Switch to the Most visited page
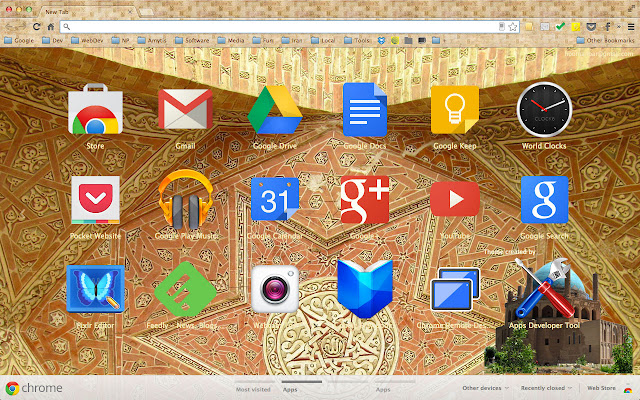This screenshot has width=640, height=400. point(253,389)
